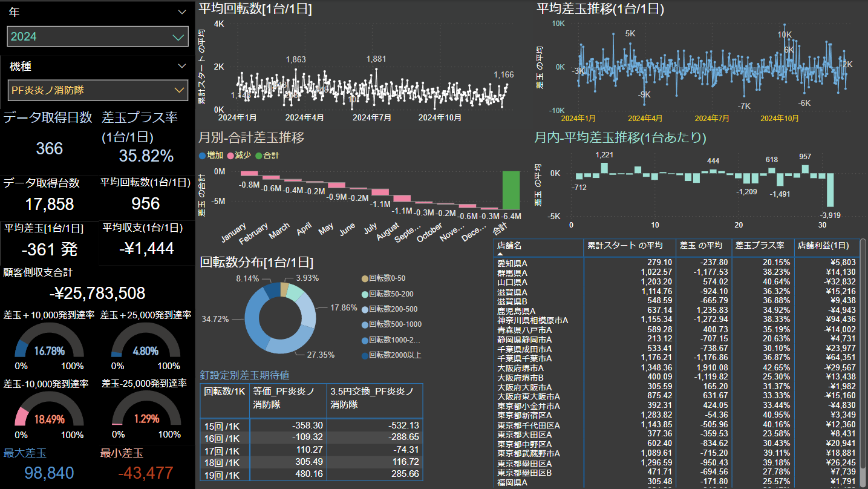Image resolution: width=868 pixels, height=489 pixels.
Task: Click the green 合計 bar in waterfall chart
Action: pyautogui.click(x=511, y=190)
